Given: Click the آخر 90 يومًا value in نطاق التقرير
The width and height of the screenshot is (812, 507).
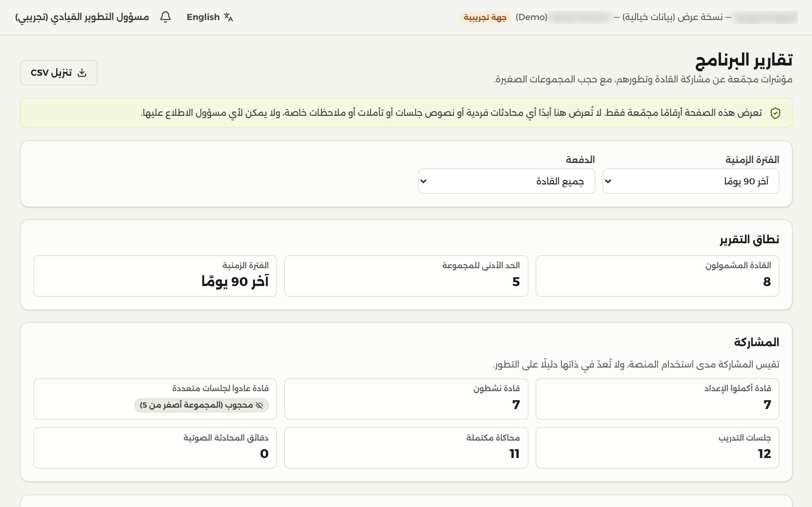Looking at the screenshot, I should click(235, 282).
